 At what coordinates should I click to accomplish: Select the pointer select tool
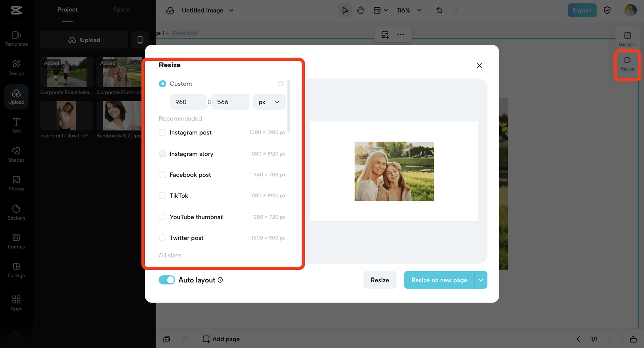pos(345,10)
